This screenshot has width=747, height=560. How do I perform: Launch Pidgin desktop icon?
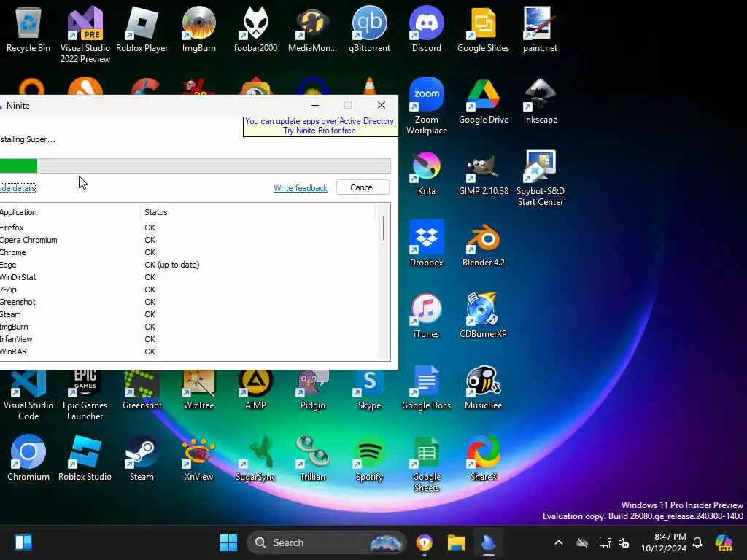coord(312,389)
